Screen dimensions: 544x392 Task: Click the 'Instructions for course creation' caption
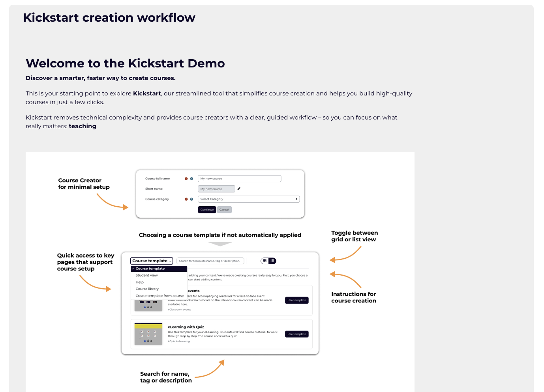tap(354, 297)
